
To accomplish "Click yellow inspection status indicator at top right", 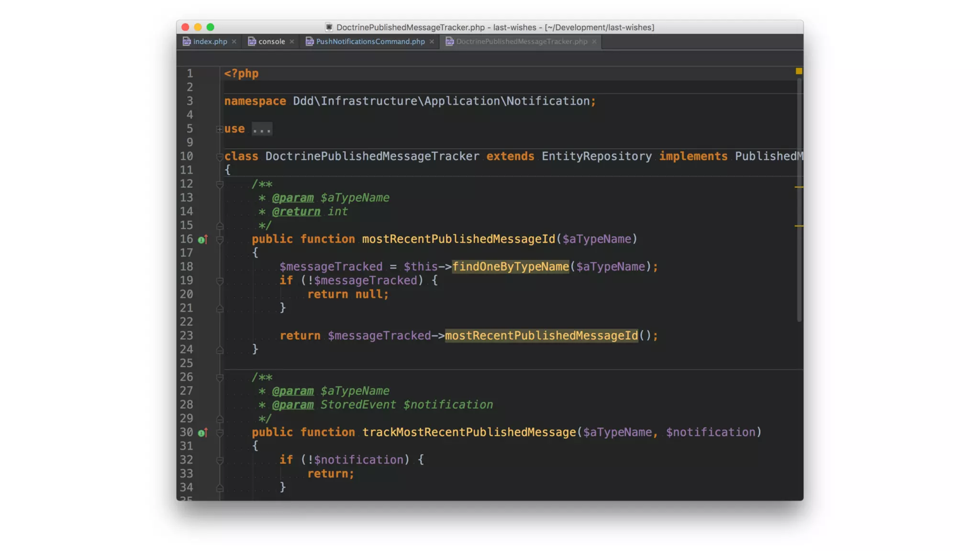I will 799,71.
